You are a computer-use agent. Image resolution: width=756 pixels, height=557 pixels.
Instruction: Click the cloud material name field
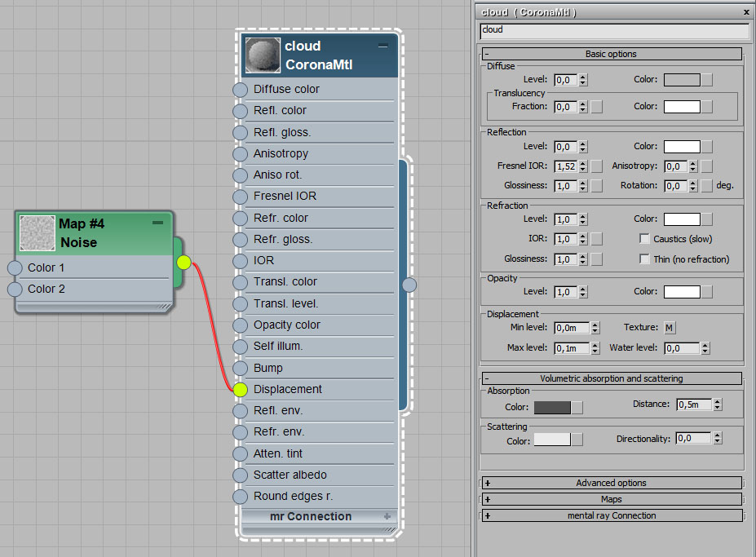pyautogui.click(x=614, y=30)
